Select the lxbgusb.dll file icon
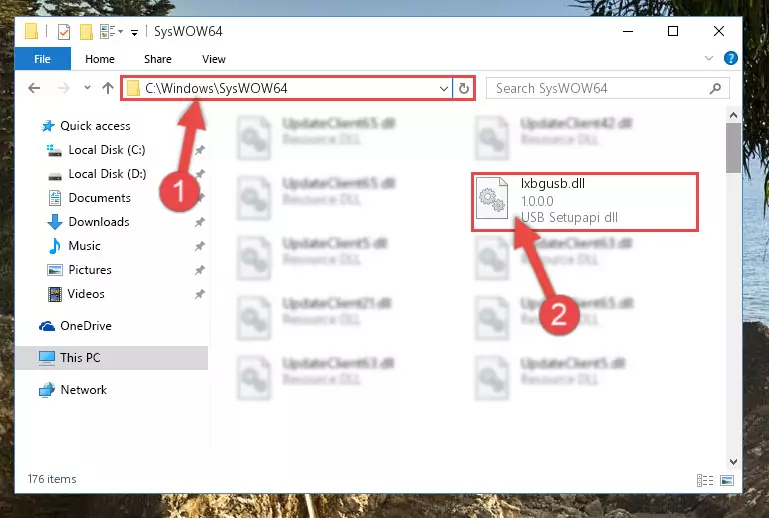 (493, 198)
